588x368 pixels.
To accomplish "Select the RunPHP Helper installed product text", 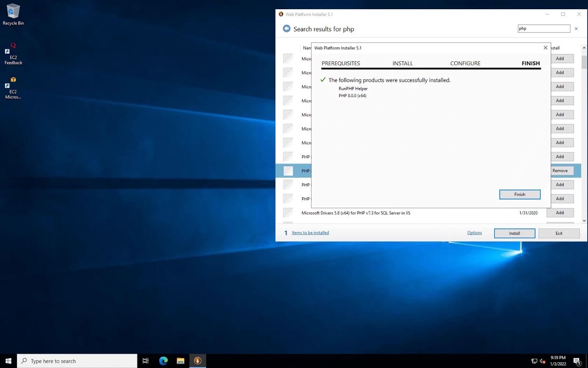I will click(353, 89).
